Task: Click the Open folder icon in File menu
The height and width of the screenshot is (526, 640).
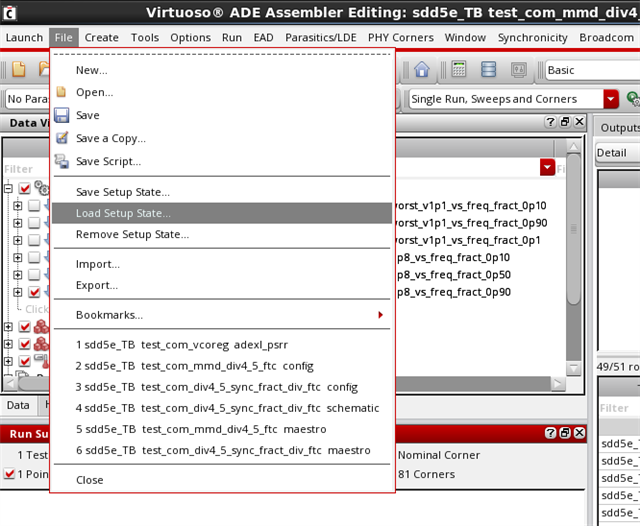Action: click(x=61, y=92)
